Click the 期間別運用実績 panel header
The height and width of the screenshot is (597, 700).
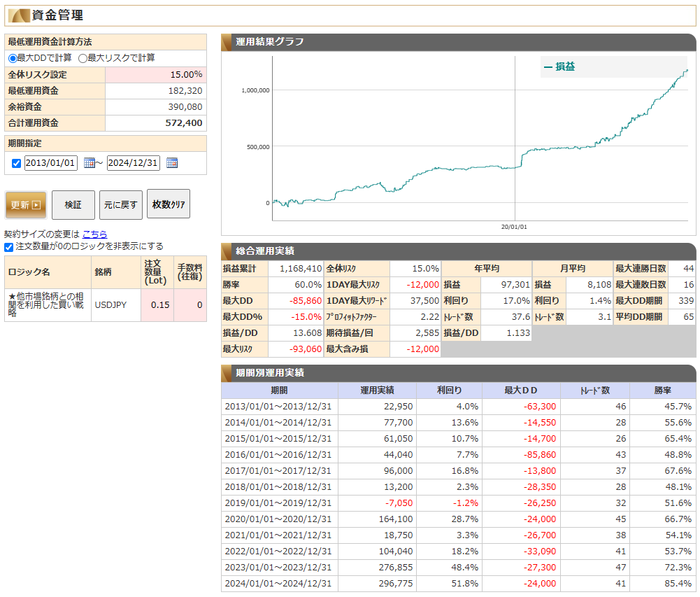[459, 372]
